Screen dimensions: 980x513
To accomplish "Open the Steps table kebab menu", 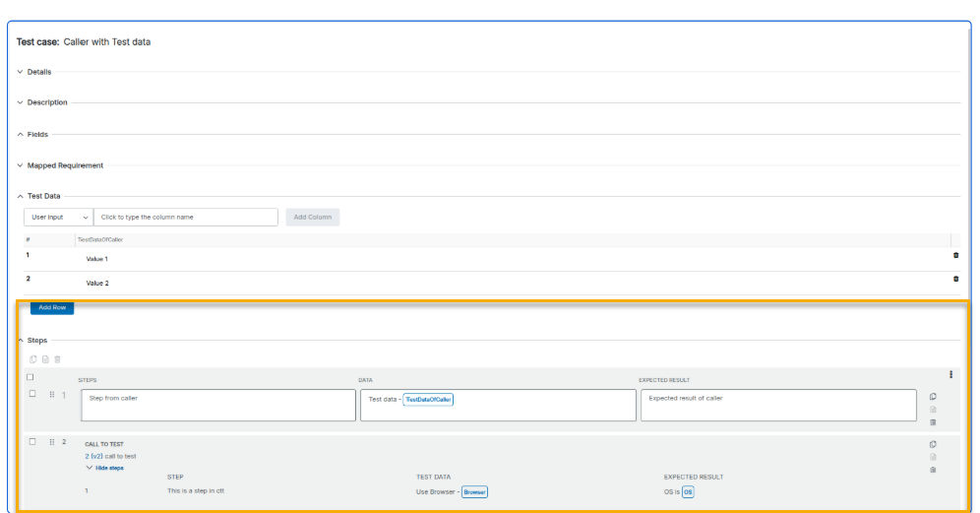I will click(949, 374).
